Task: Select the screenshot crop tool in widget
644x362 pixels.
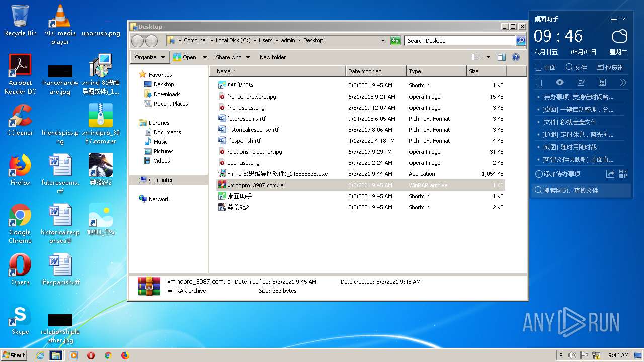Action: (539, 82)
